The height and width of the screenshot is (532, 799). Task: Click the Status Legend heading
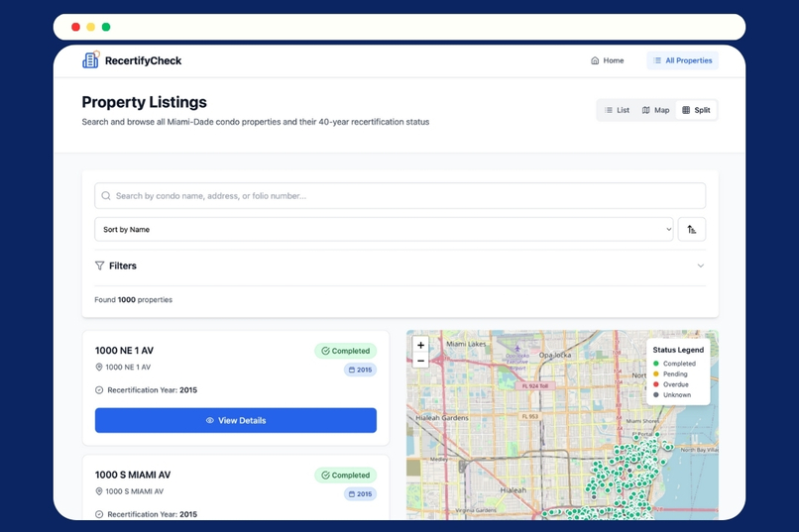[678, 350]
